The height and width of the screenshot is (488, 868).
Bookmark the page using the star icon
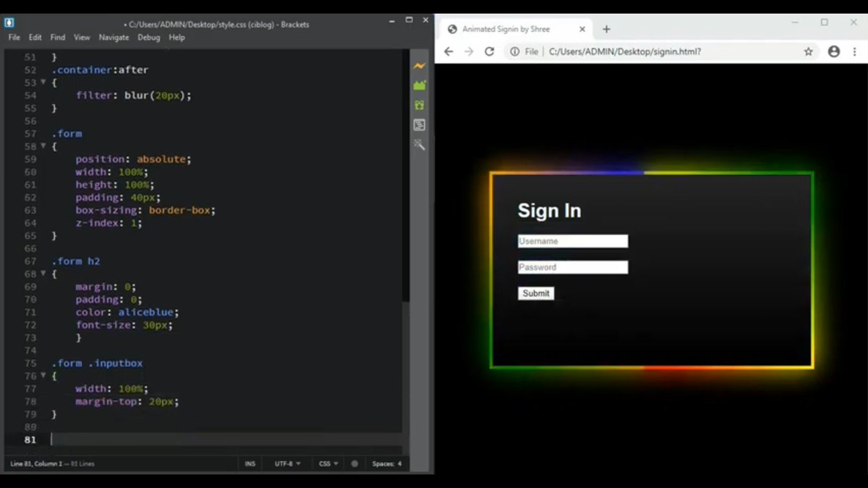pos(809,51)
